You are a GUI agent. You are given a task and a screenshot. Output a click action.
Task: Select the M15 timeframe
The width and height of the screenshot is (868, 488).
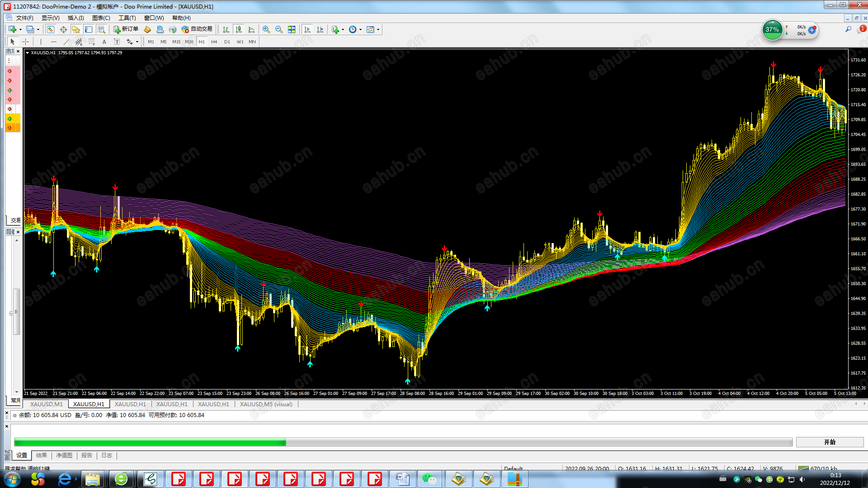(176, 42)
